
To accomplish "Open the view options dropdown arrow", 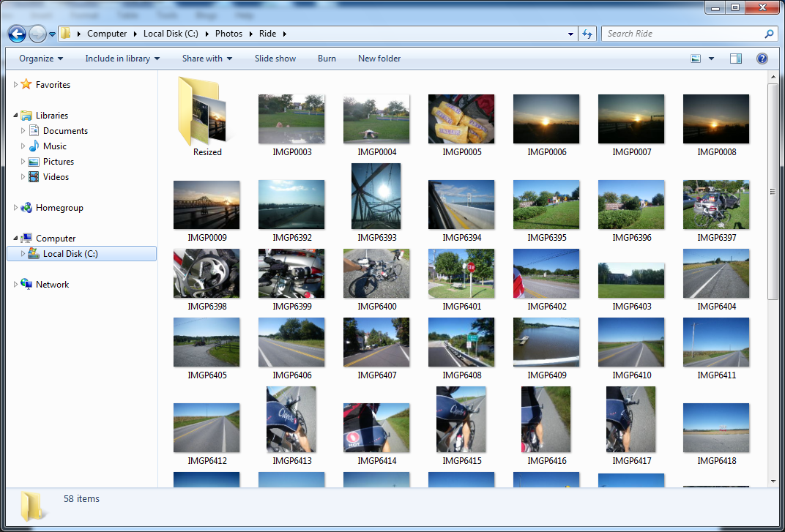I will [711, 59].
